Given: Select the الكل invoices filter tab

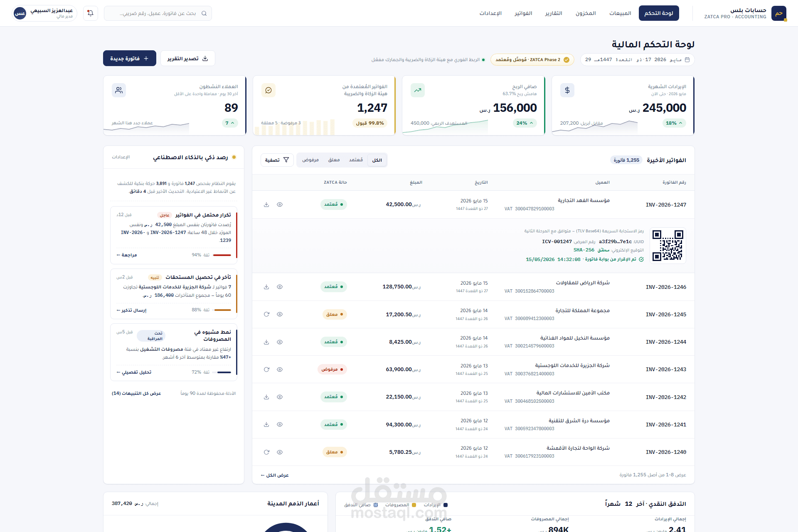Looking at the screenshot, I should pyautogui.click(x=377, y=160).
